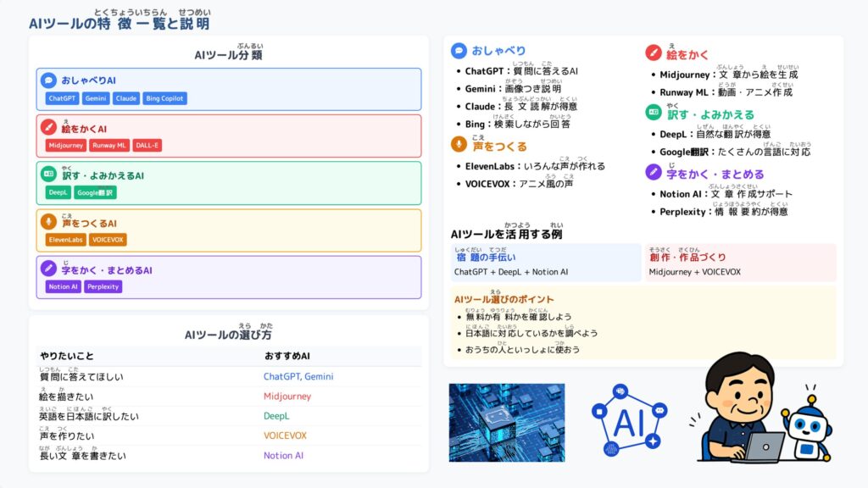Click the Runway ML：動画・アニメ作成 bullet

point(726,90)
